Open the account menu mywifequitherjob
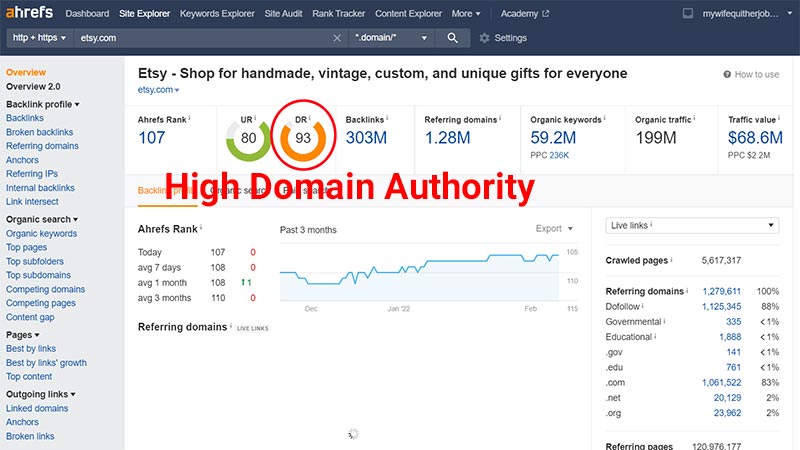Screen dimensions: 800x450 pyautogui.click(x=747, y=14)
